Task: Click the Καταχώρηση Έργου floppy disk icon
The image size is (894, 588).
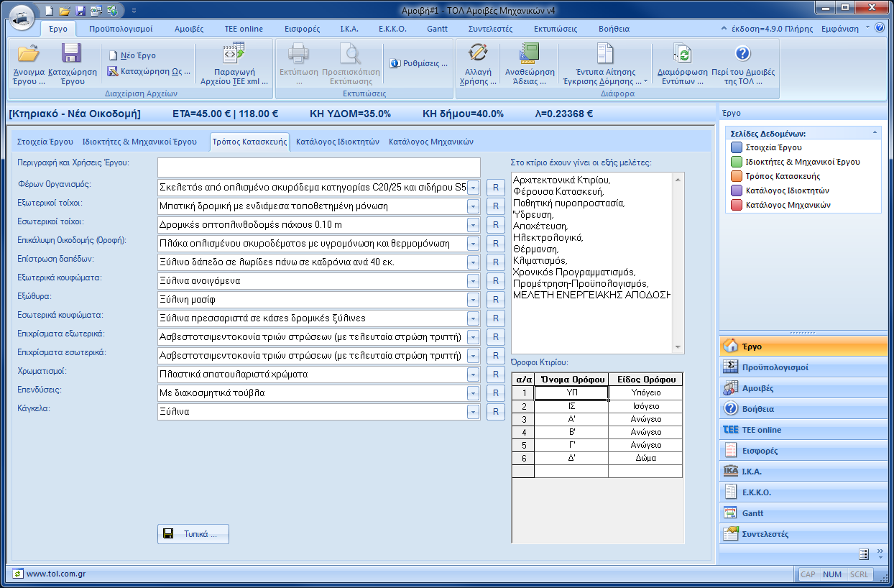Action: 71,53
